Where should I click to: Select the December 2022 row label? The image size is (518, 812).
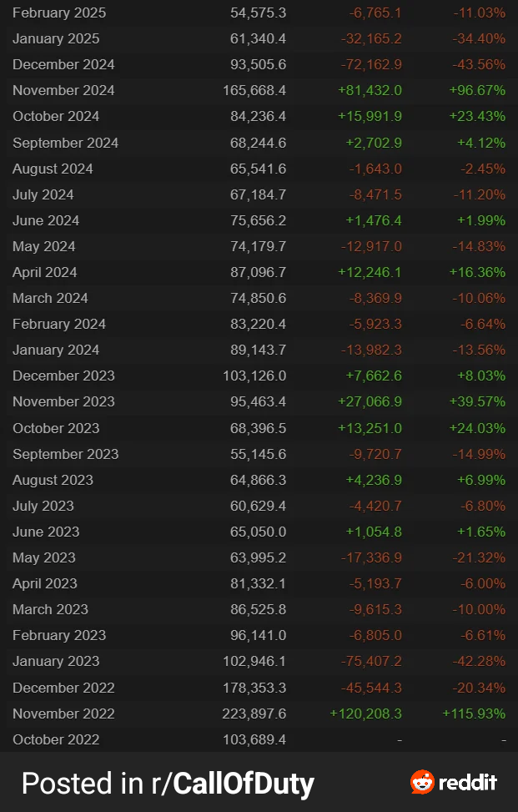[x=63, y=688]
